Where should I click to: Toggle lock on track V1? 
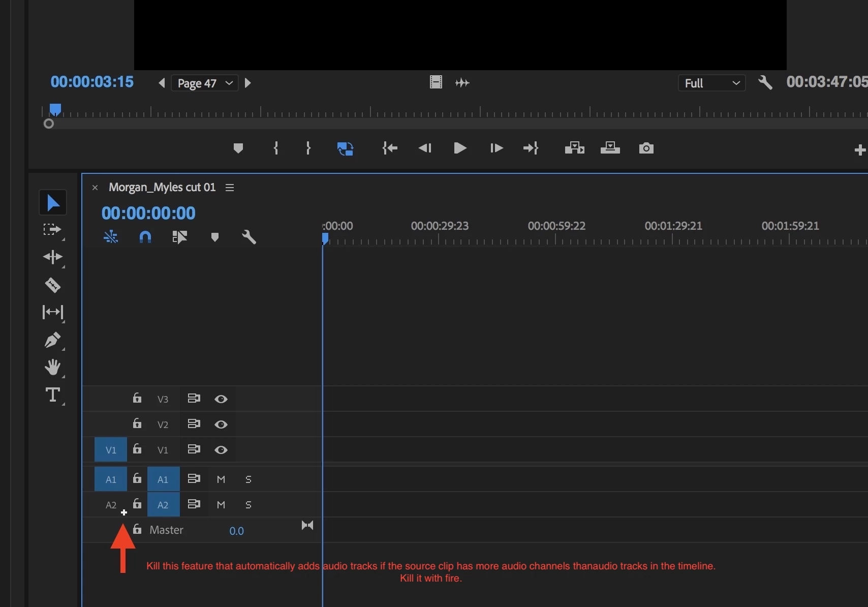(x=137, y=449)
